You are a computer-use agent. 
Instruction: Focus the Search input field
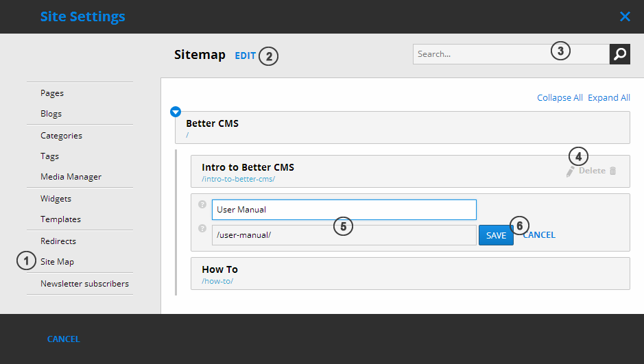tap(511, 53)
